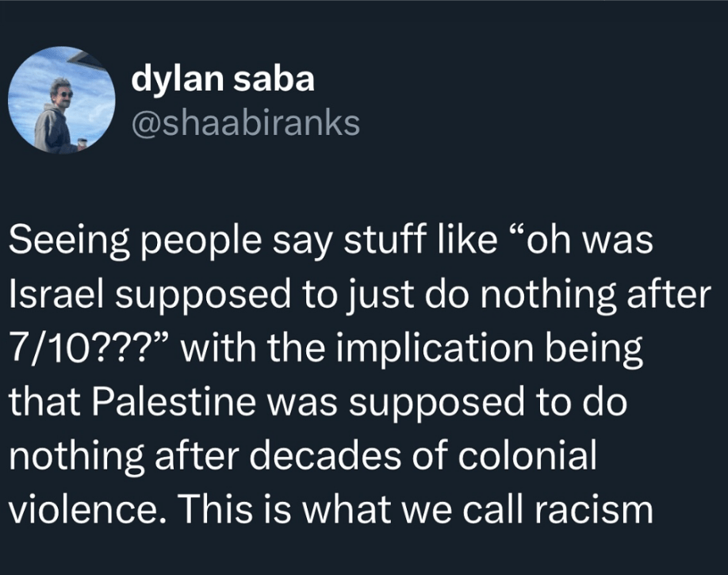728x575 pixels.
Task: Click the word "colonial" in the tweet
Action: click(x=527, y=455)
